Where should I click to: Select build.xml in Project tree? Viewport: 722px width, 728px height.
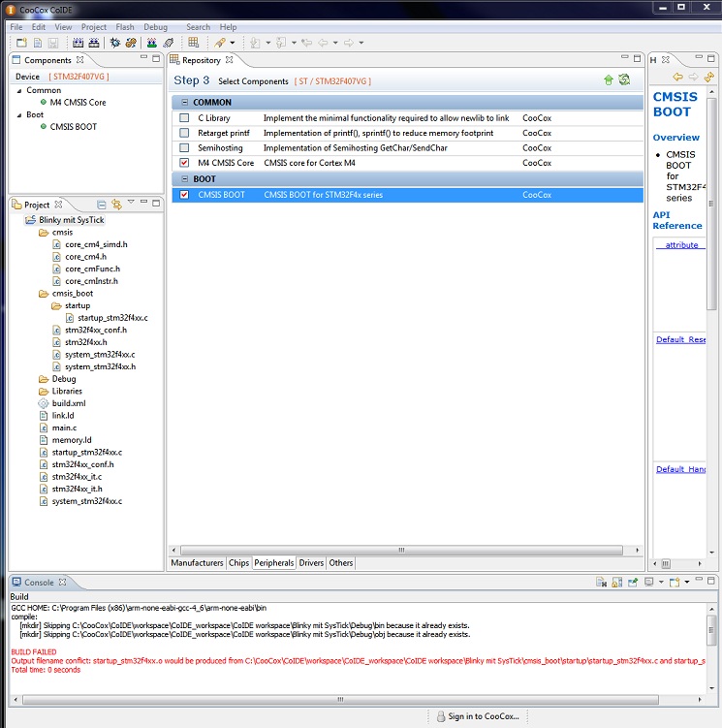pyautogui.click(x=68, y=403)
